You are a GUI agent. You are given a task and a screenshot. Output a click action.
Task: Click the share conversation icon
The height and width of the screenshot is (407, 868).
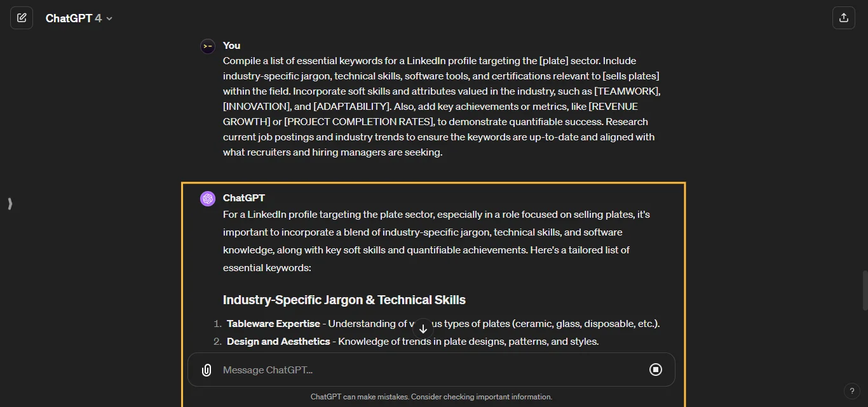point(843,17)
